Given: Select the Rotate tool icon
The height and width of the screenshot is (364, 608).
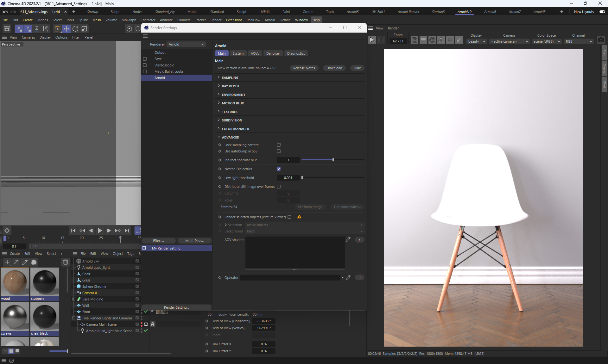Looking at the screenshot, I should tap(75, 29).
